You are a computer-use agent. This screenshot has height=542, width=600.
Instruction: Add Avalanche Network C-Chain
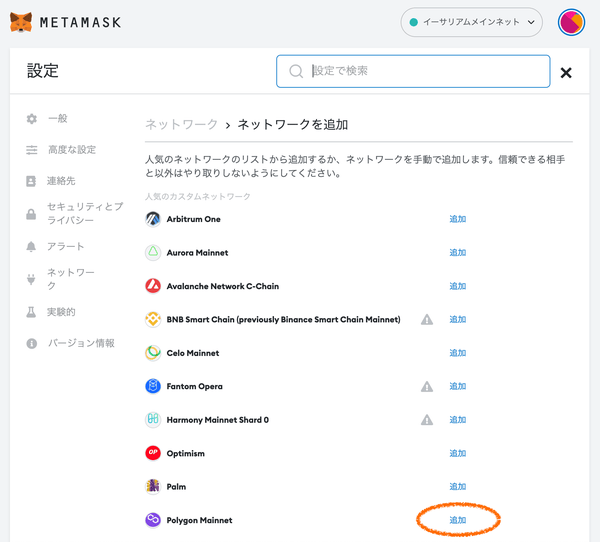coord(458,286)
